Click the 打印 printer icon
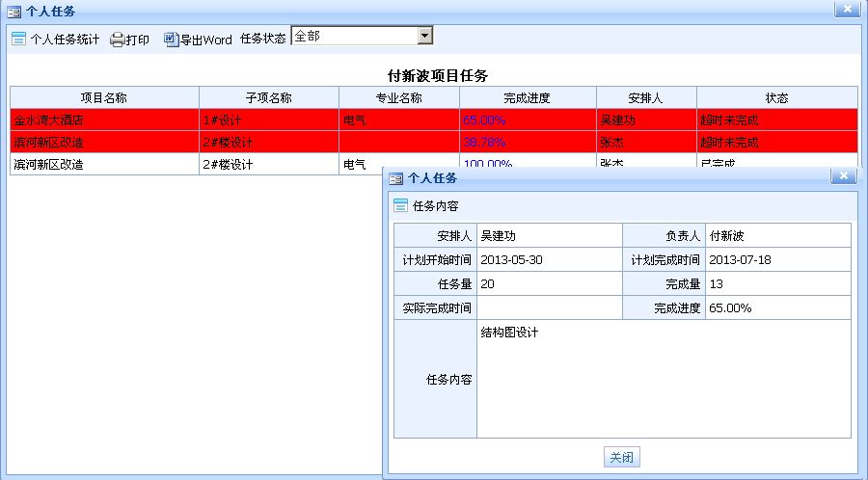Screen dimensions: 868x480 point(117,40)
